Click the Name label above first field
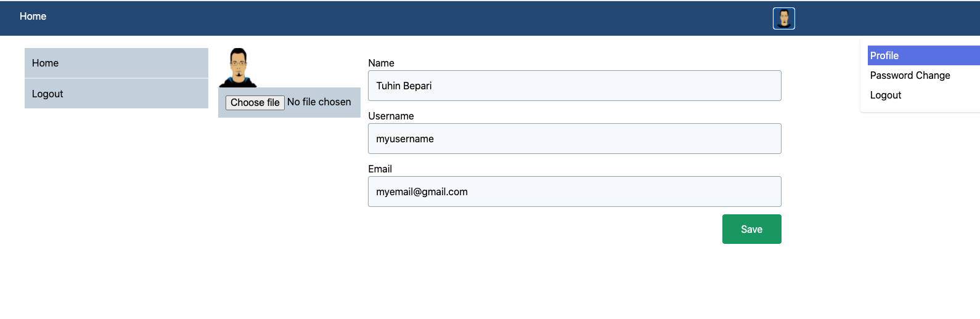This screenshot has height=319, width=980. [381, 63]
